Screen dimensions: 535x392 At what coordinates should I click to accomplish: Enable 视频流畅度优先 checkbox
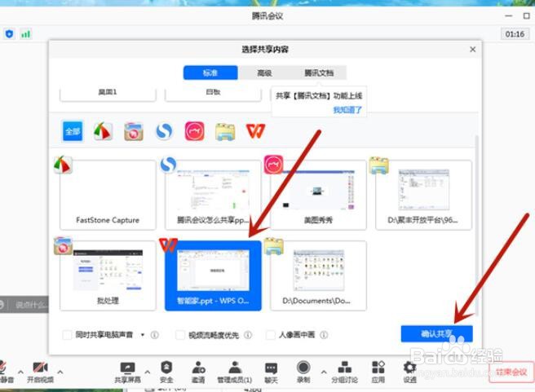(x=180, y=335)
